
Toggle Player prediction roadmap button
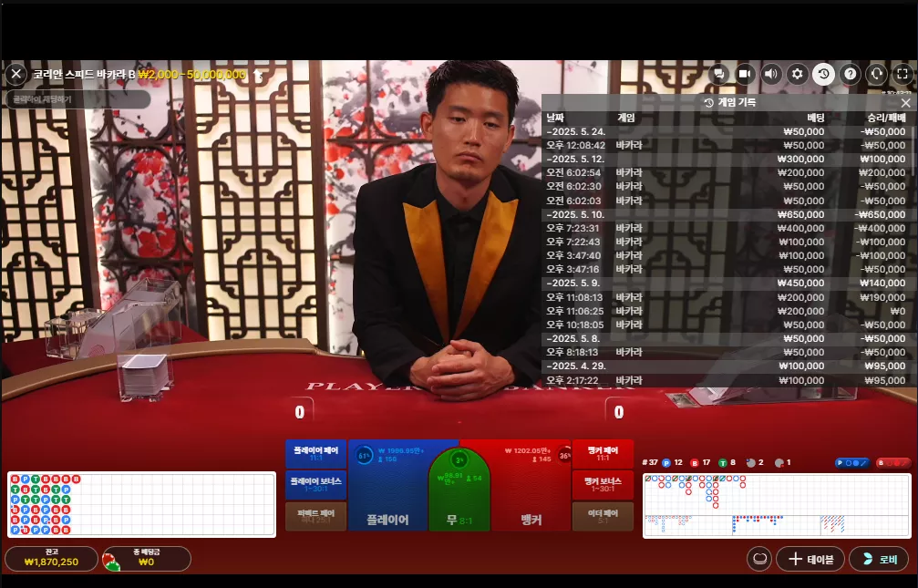852,463
